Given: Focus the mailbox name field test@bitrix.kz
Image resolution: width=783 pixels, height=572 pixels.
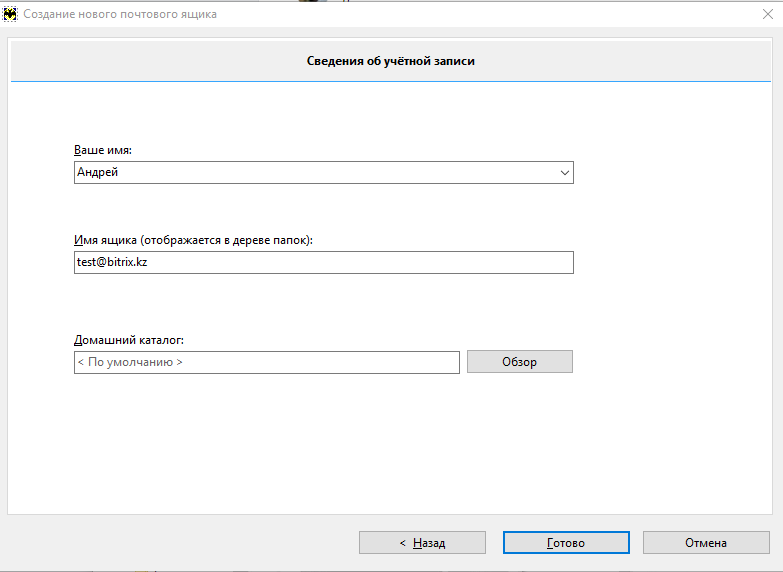Looking at the screenshot, I should 324,262.
